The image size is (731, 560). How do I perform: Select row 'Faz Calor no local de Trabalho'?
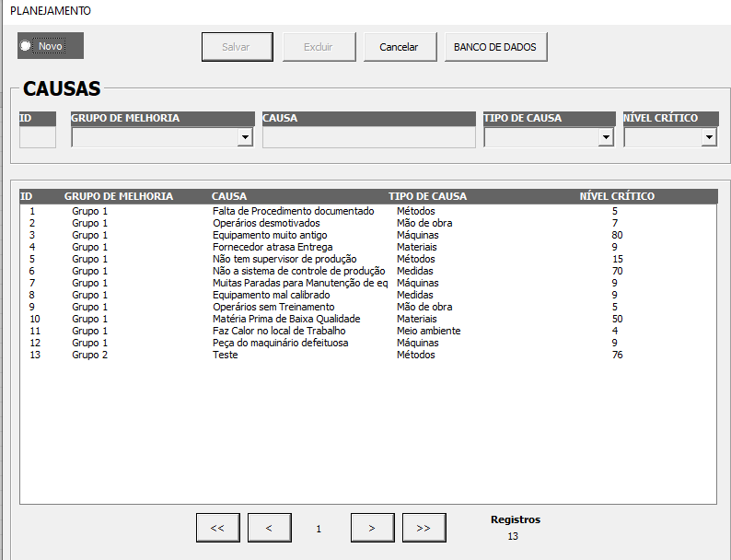pyautogui.click(x=368, y=331)
